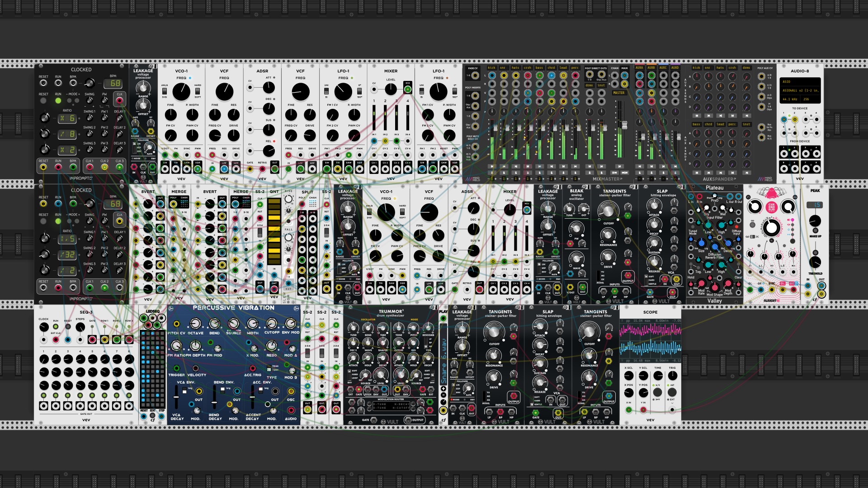Toggle the lit RUN button in upper Clocked module
This screenshot has width=868, height=488.
point(58,100)
